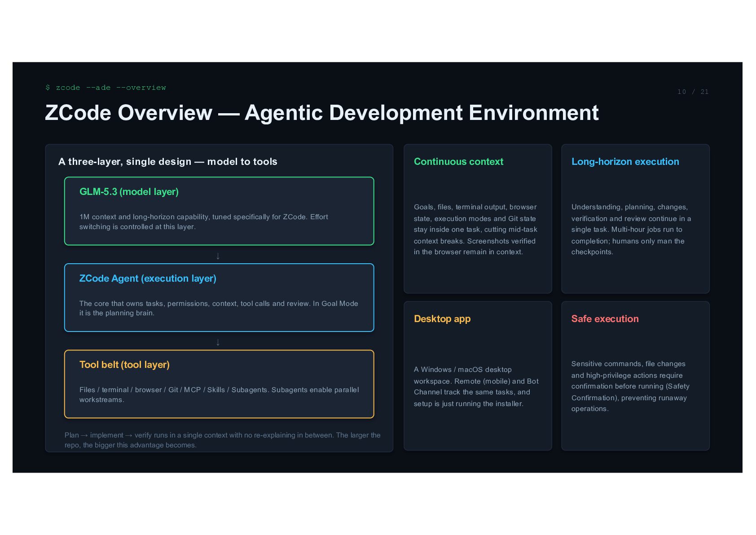
Task: Click the "ZCode Agent (execution layer)" heading
Action: [148, 279]
